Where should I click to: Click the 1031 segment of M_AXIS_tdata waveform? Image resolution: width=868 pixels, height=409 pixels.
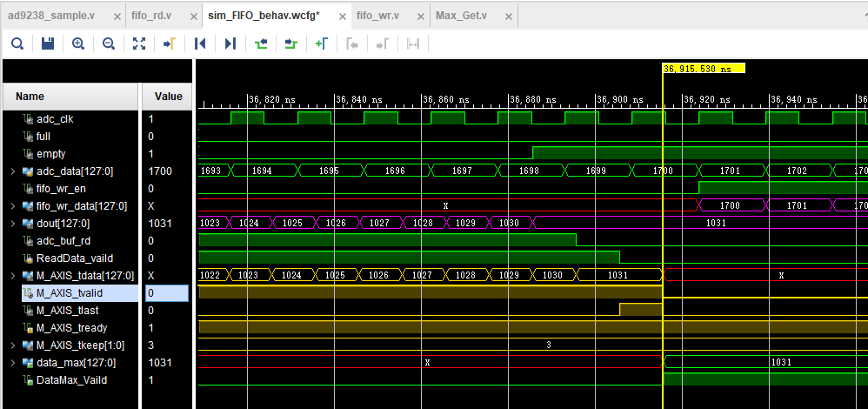click(618, 275)
